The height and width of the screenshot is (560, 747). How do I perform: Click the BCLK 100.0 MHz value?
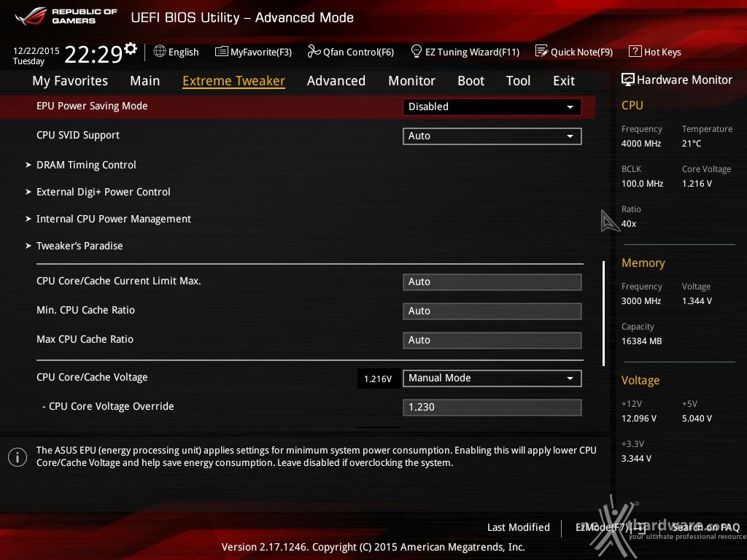tap(642, 183)
